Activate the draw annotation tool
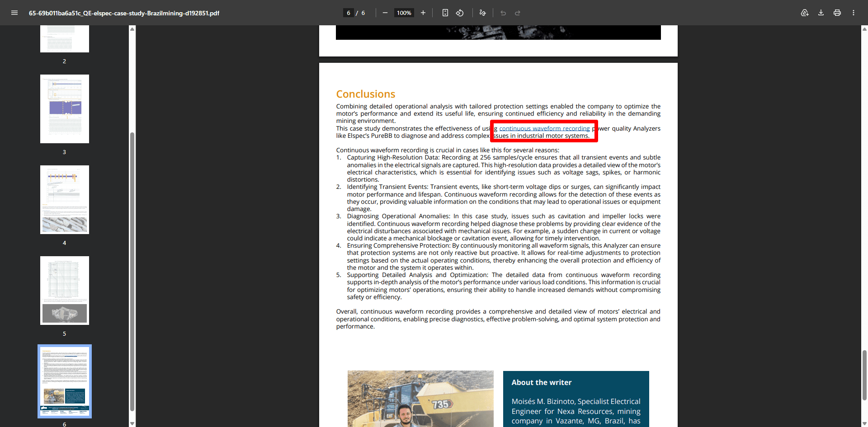The height and width of the screenshot is (427, 868). (x=482, y=13)
